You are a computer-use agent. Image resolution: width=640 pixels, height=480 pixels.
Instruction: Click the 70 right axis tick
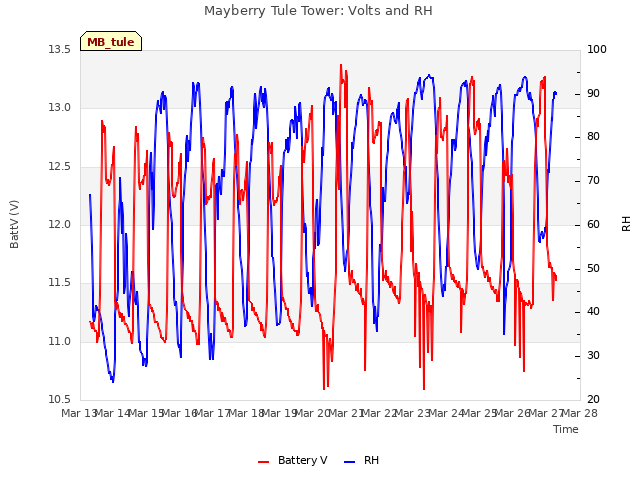tap(593, 181)
